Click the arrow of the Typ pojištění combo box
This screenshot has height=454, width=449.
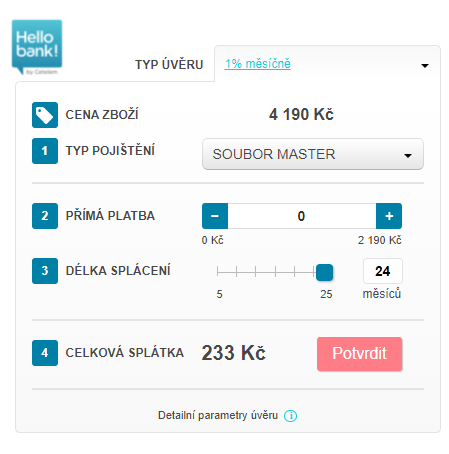click(408, 156)
